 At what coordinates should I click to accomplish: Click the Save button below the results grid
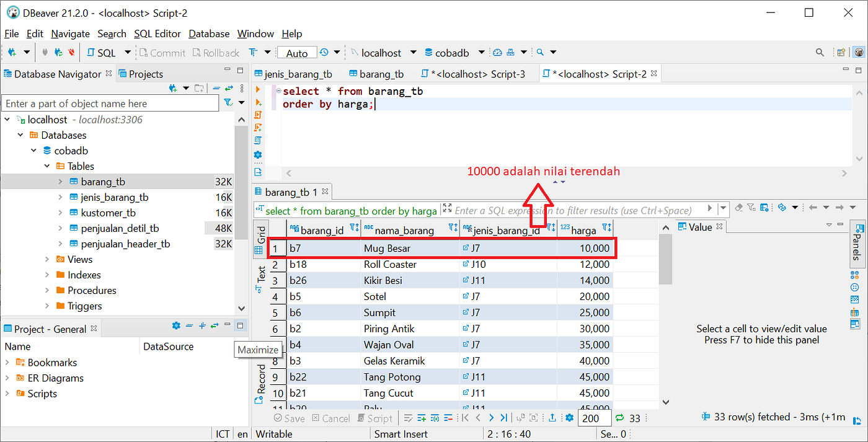pyautogui.click(x=289, y=418)
